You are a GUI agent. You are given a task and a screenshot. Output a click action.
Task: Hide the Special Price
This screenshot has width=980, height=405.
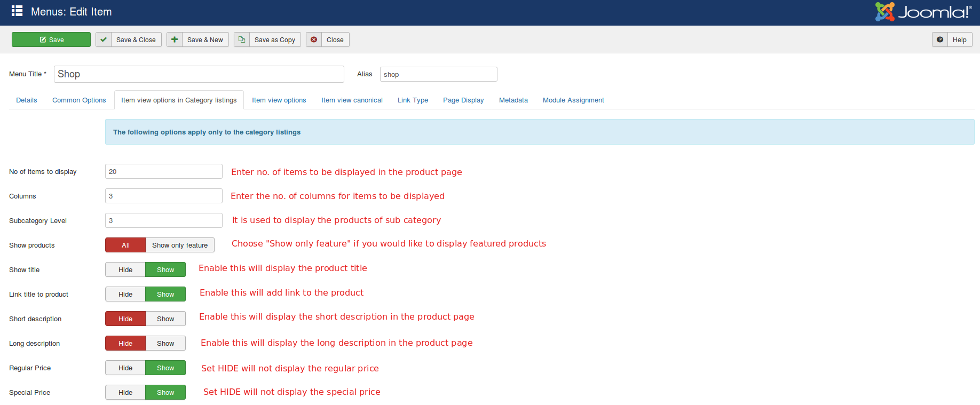point(125,392)
